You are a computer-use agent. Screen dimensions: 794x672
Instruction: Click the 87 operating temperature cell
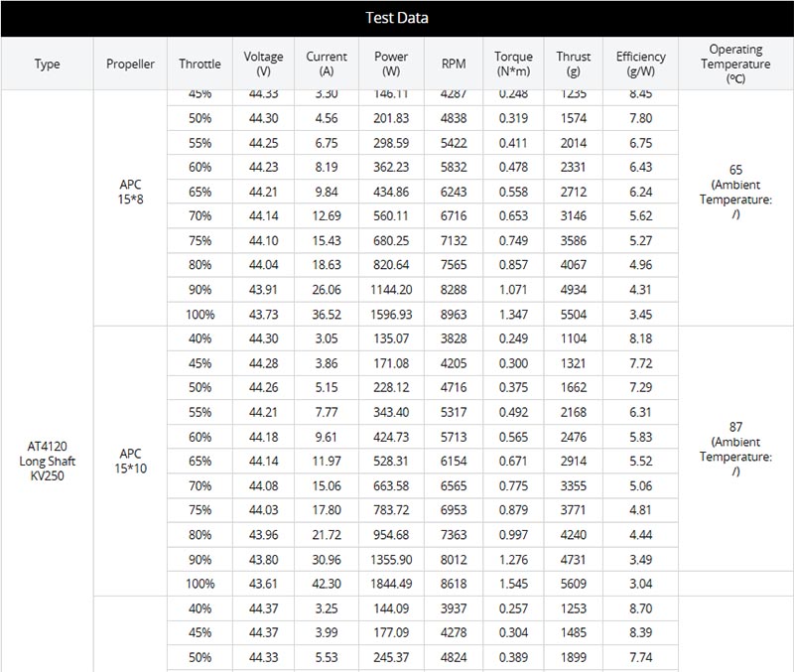click(x=735, y=450)
